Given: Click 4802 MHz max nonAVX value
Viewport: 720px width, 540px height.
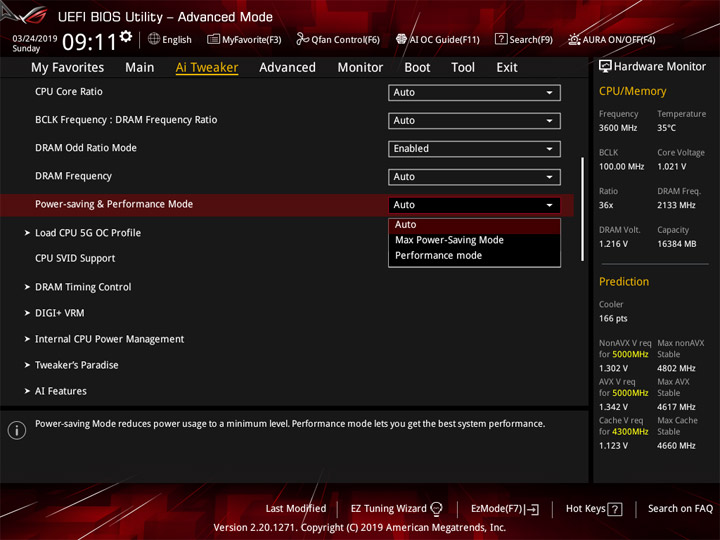Looking at the screenshot, I should pos(676,368).
